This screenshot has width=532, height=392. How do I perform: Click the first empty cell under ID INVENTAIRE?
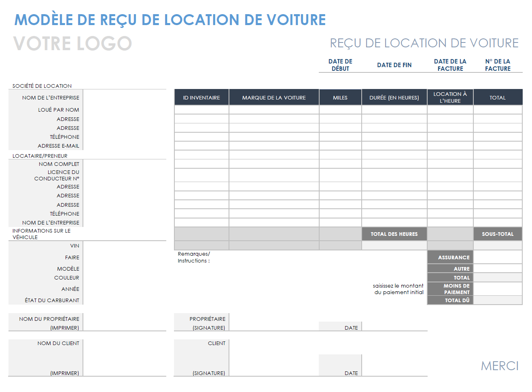(x=201, y=110)
